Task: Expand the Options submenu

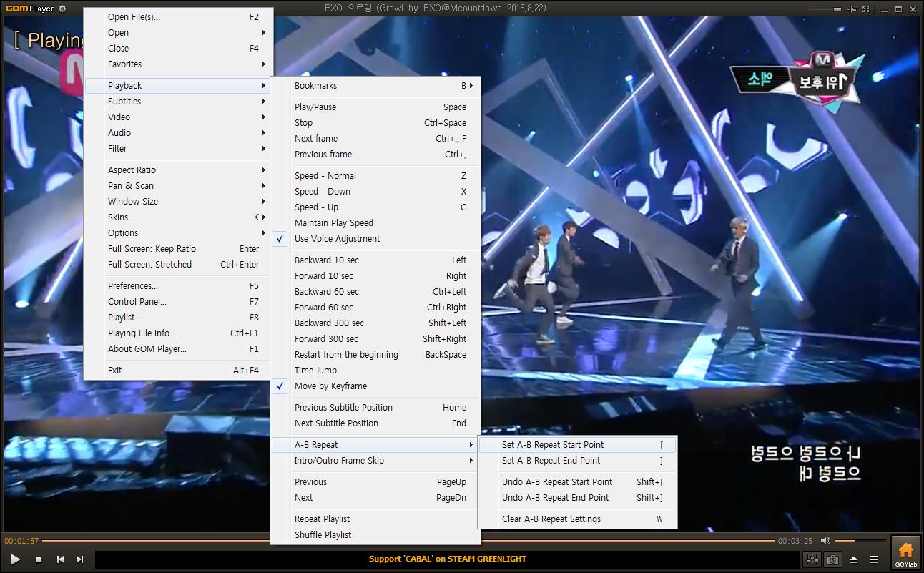Action: 178,233
